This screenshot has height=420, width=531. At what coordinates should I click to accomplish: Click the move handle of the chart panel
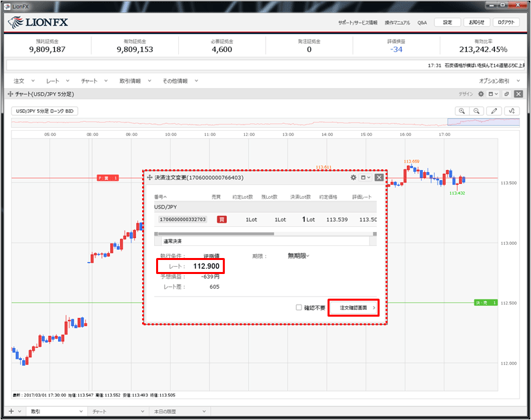(10, 94)
